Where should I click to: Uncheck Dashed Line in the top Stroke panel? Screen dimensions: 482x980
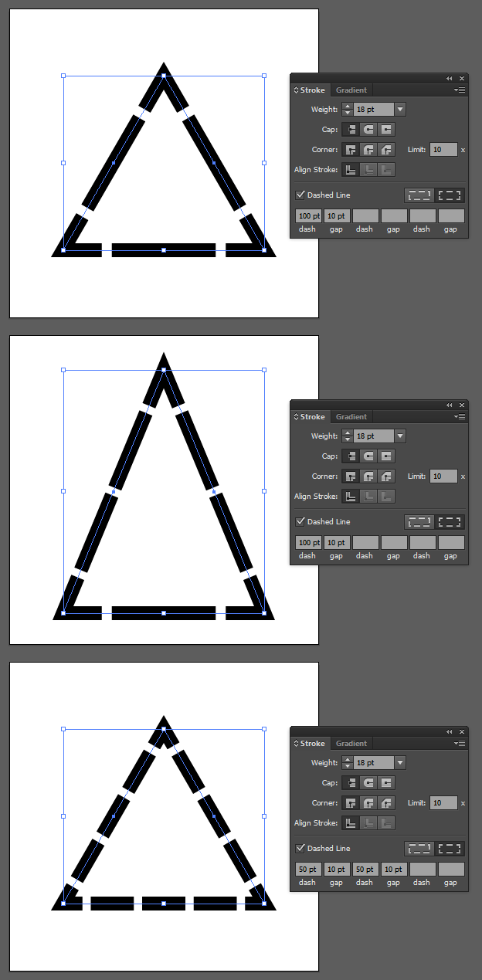click(300, 195)
